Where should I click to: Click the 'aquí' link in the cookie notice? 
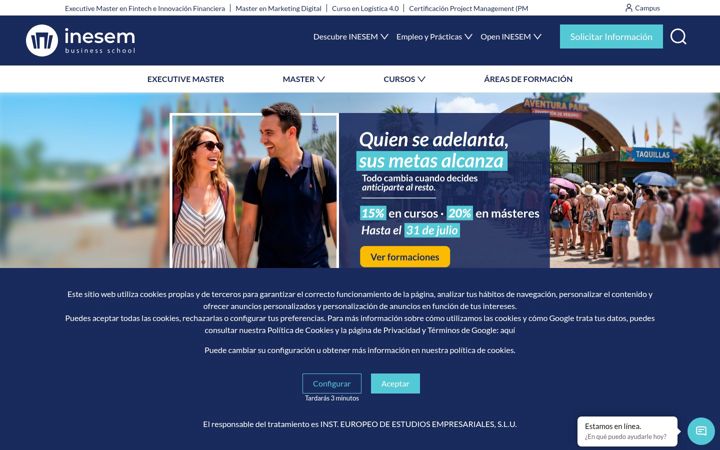tap(507, 330)
